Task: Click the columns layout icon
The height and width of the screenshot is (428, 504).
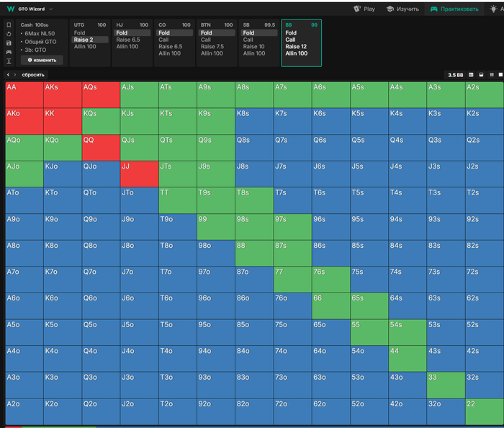Action: tap(471, 75)
